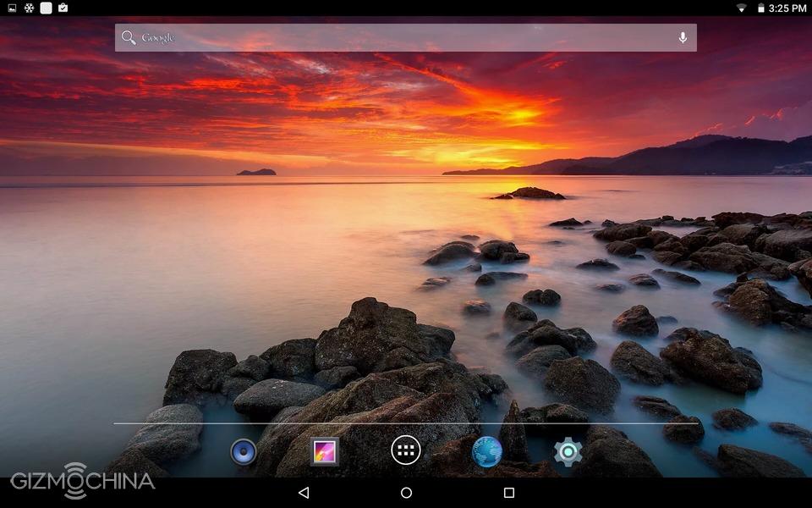Tap the image notification icon in status bar
Image resolution: width=812 pixels, height=508 pixels.
click(12, 8)
